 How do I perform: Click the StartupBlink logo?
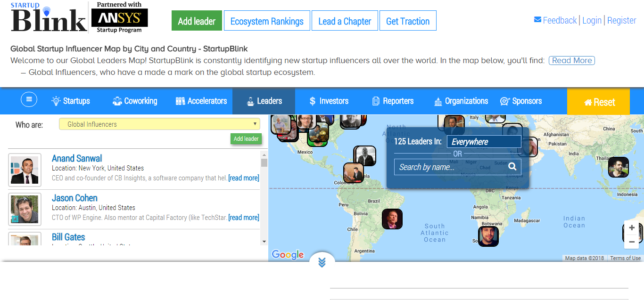pyautogui.click(x=49, y=18)
